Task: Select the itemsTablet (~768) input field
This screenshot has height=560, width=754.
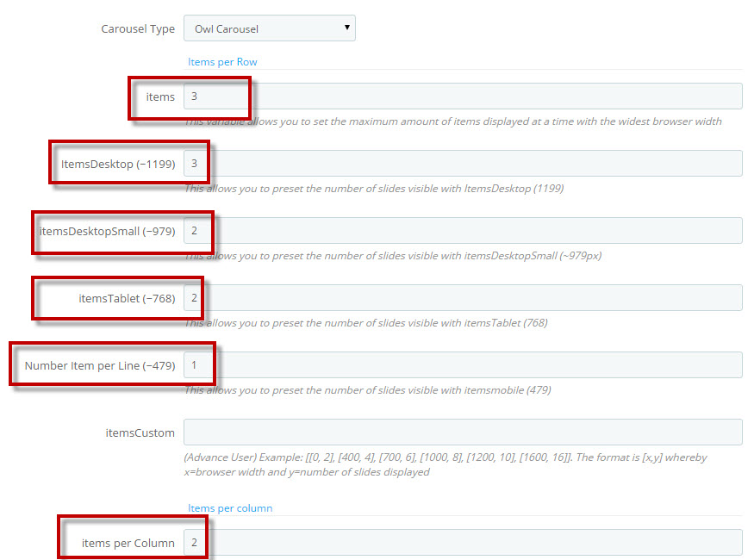Action: (463, 298)
